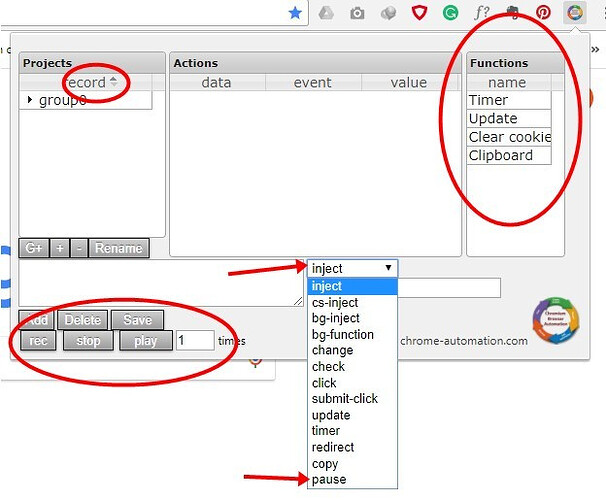Click the red shield extension icon
This screenshot has height=500, width=606.
pyautogui.click(x=420, y=13)
